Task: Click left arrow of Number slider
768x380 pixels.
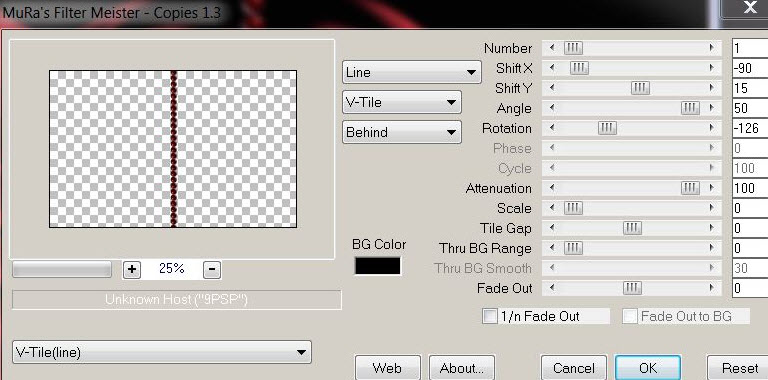Action: (x=552, y=48)
